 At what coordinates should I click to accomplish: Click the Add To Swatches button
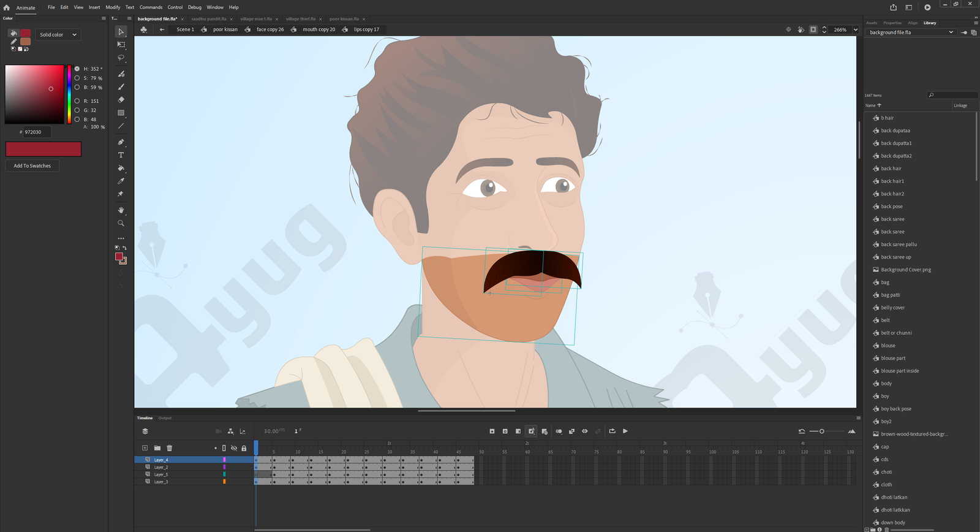pos(32,166)
